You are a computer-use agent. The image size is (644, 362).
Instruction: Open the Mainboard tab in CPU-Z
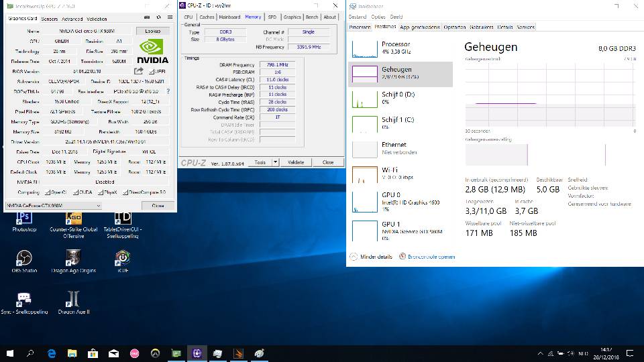click(229, 17)
